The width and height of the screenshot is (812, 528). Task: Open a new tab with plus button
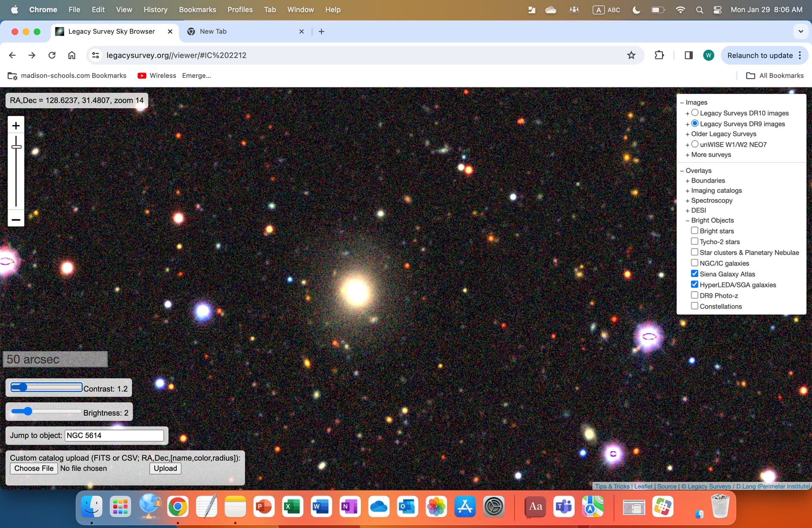(321, 32)
